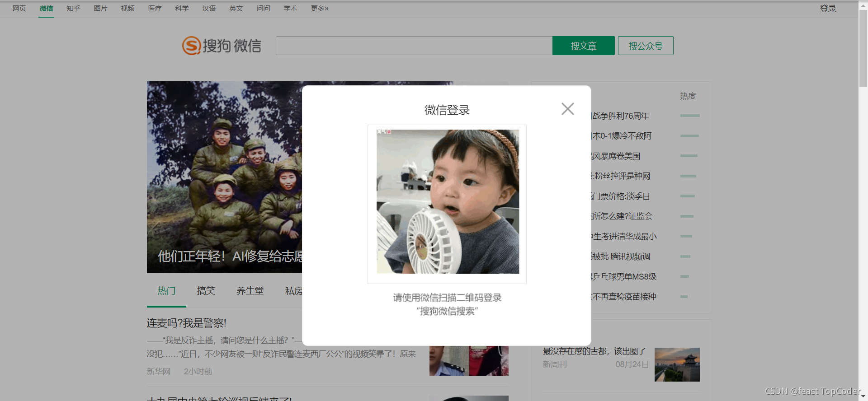Expand the 更多» navigation menu
The width and height of the screenshot is (868, 401).
[x=320, y=8]
